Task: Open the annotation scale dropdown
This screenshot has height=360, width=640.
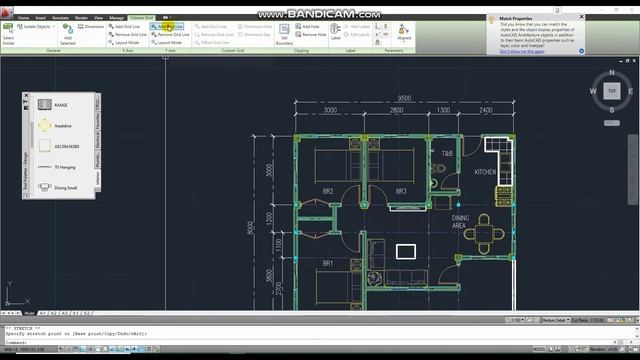Action: click(x=516, y=320)
